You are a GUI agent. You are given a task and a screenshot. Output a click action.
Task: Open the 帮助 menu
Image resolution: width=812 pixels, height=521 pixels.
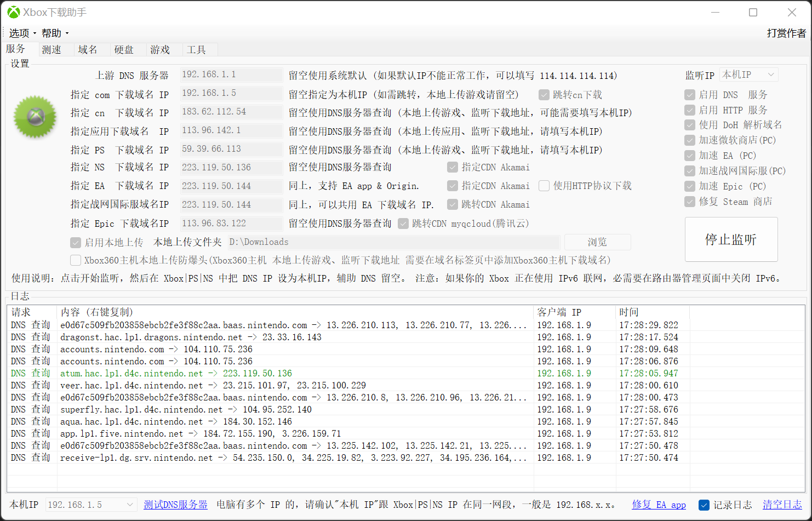pyautogui.click(x=55, y=33)
